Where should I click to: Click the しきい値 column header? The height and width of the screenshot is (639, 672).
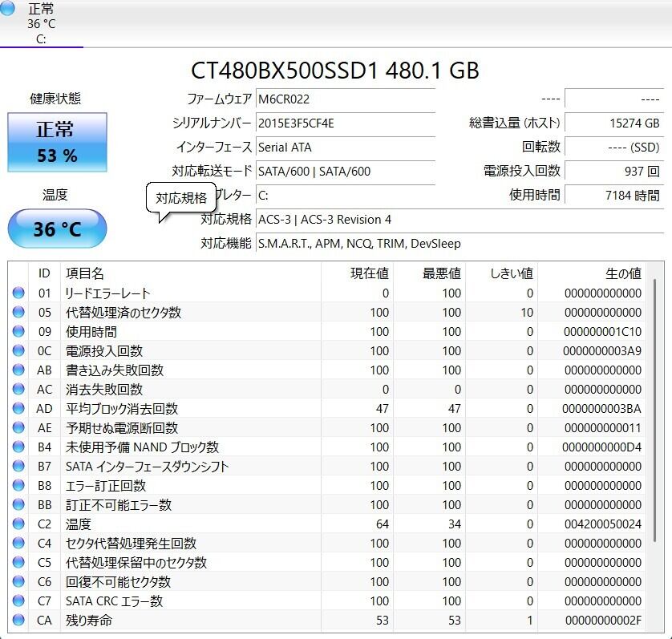(x=511, y=273)
